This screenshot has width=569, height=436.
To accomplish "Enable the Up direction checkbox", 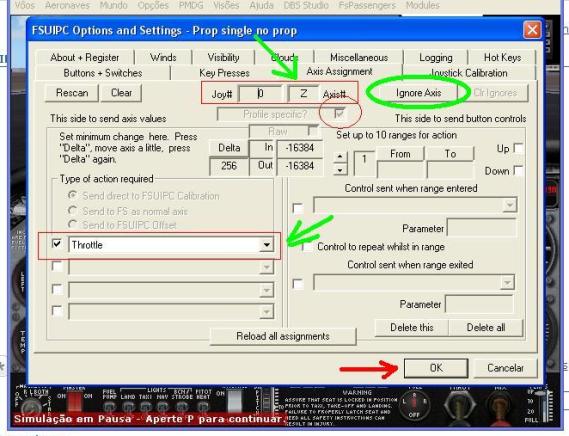I will pyautogui.click(x=519, y=148).
